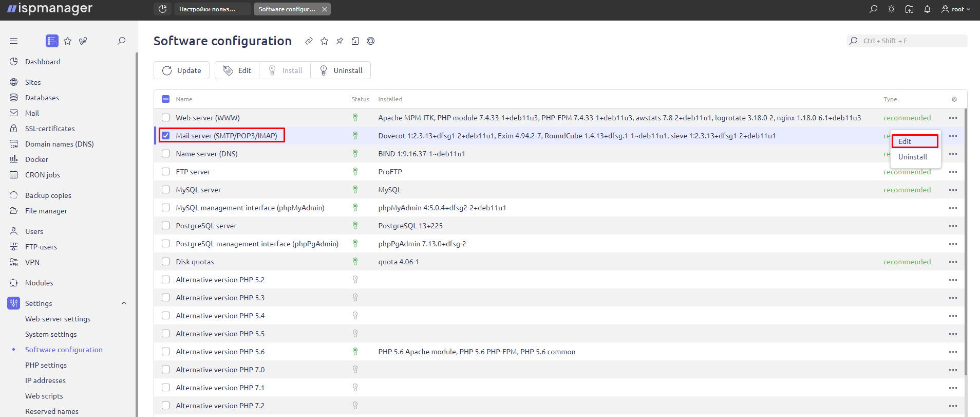980x417 pixels.
Task: Open favorites star in sidebar header
Action: (68, 41)
